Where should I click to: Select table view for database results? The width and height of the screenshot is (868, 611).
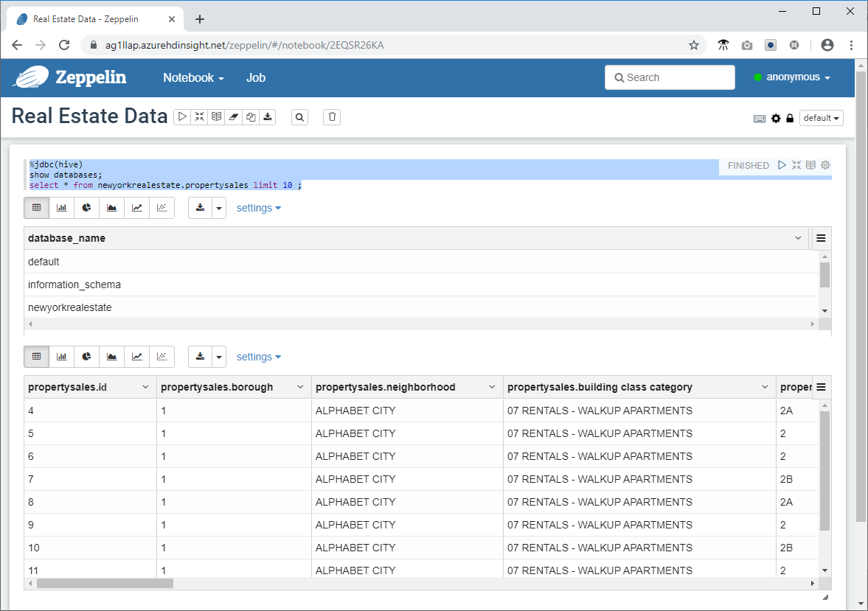coord(37,208)
